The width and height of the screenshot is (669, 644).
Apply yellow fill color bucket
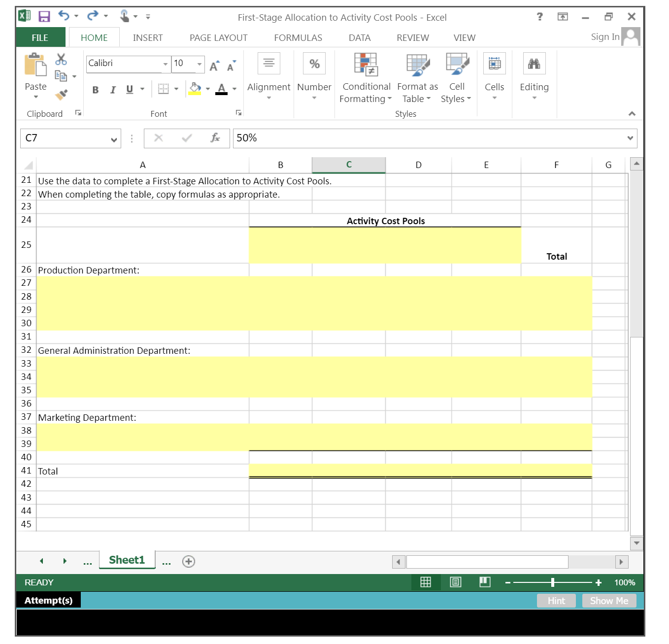coord(195,89)
